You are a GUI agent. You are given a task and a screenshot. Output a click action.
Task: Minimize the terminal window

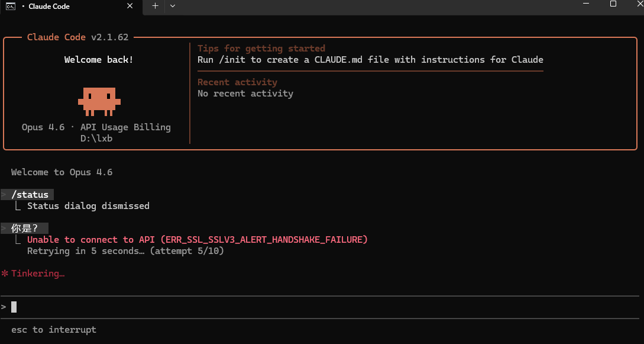coord(587,4)
